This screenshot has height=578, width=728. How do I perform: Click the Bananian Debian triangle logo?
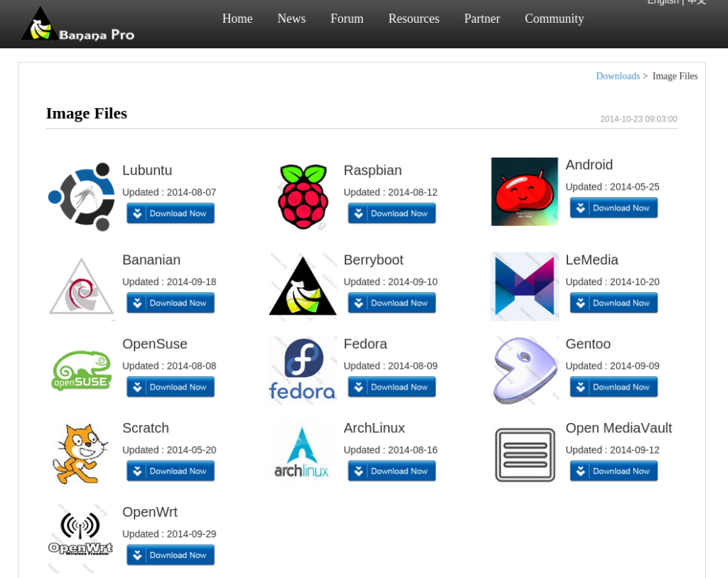(81, 287)
